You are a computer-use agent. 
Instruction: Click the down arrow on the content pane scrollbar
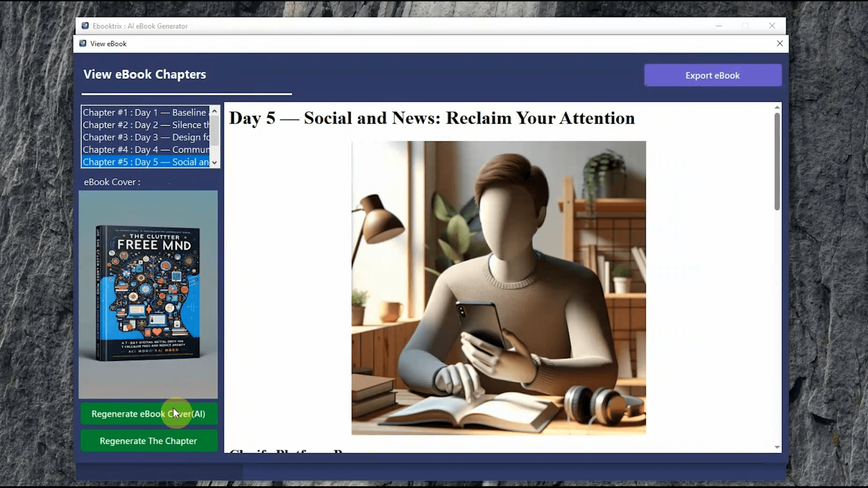(777, 447)
